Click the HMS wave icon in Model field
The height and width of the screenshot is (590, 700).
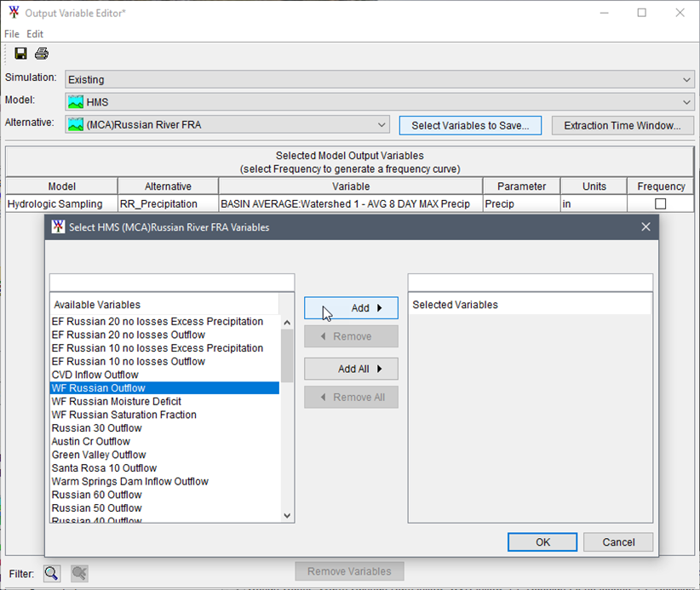point(75,101)
